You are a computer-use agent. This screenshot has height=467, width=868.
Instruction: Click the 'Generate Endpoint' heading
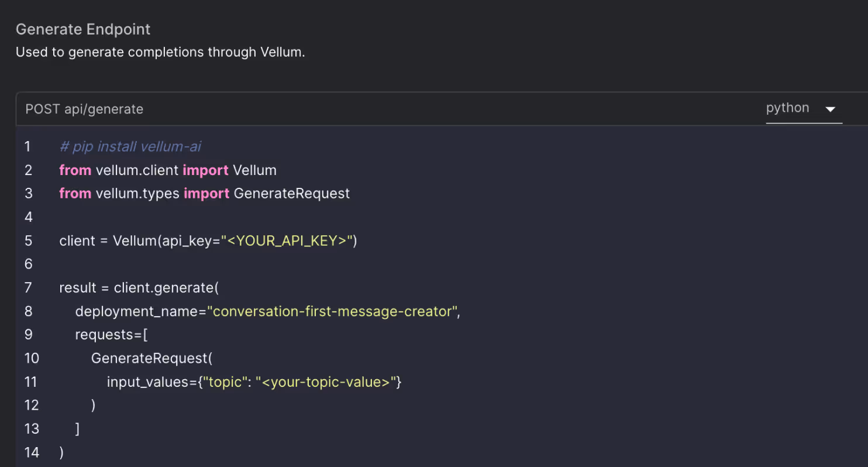tap(83, 29)
